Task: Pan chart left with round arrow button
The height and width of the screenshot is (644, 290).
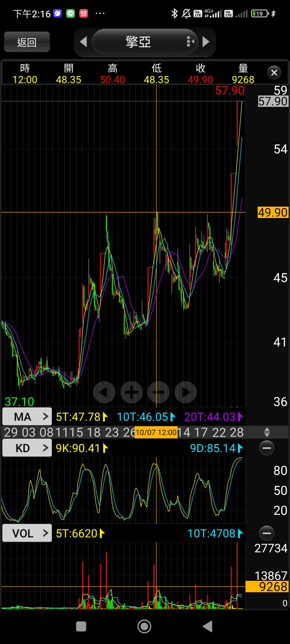Action: click(x=104, y=392)
